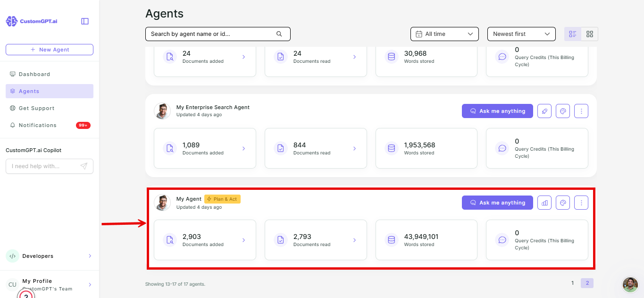
Task: Click the Developers code icon
Action: point(12,256)
